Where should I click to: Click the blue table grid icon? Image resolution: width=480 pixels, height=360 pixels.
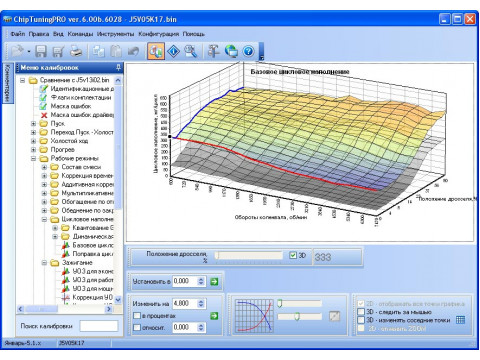tap(460, 320)
